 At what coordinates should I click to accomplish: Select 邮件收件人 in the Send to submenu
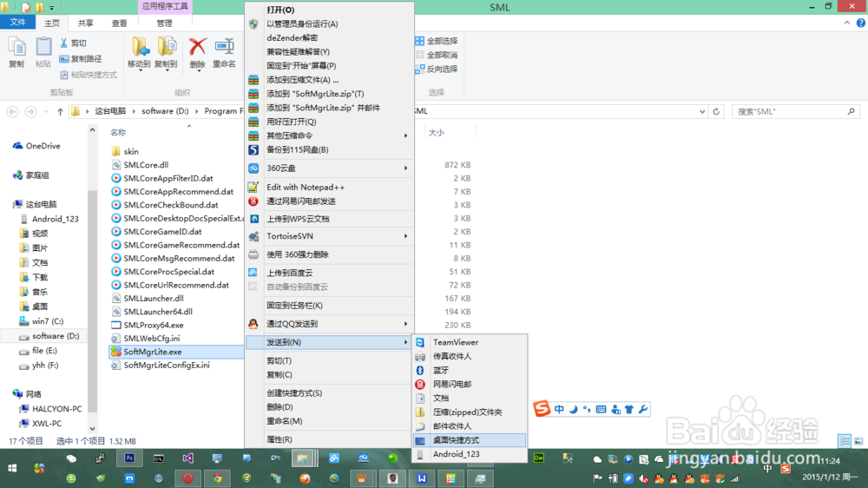[x=470, y=426]
